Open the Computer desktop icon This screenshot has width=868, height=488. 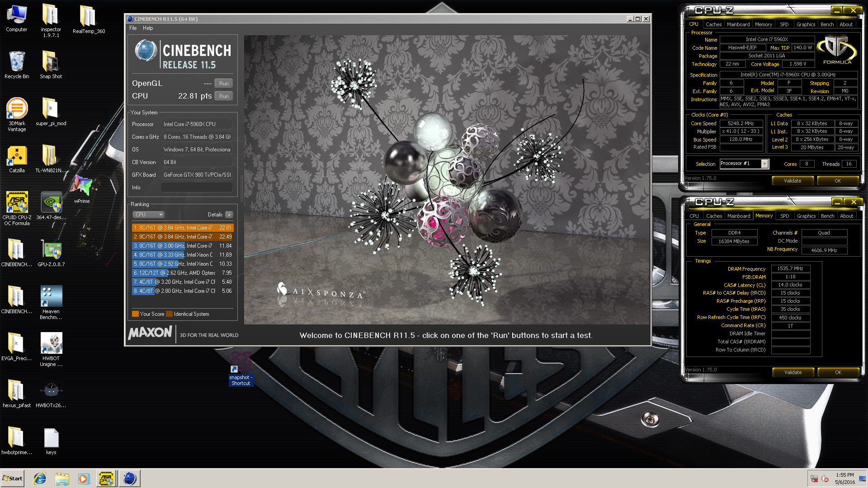tap(17, 19)
